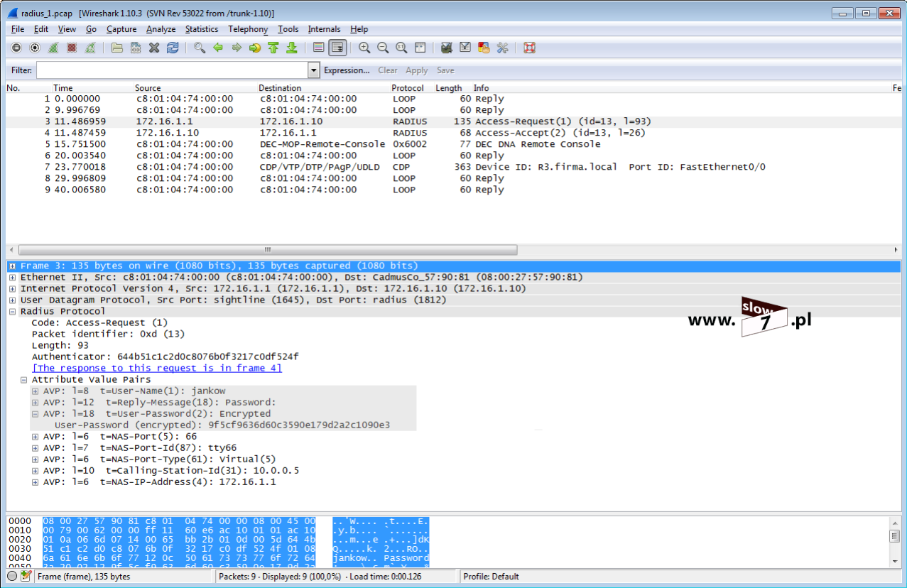Expand Internet Protocol Version 4 node
Image resolution: width=907 pixels, height=588 pixels.
tap(13, 288)
